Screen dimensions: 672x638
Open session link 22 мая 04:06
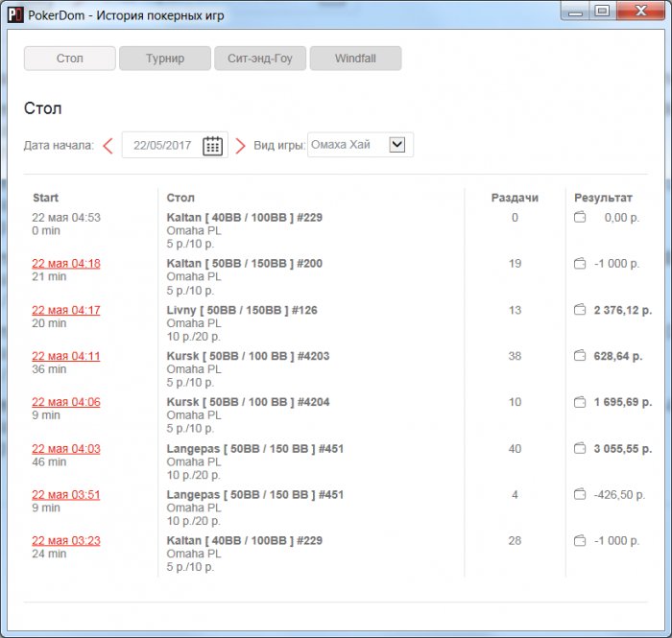point(66,402)
